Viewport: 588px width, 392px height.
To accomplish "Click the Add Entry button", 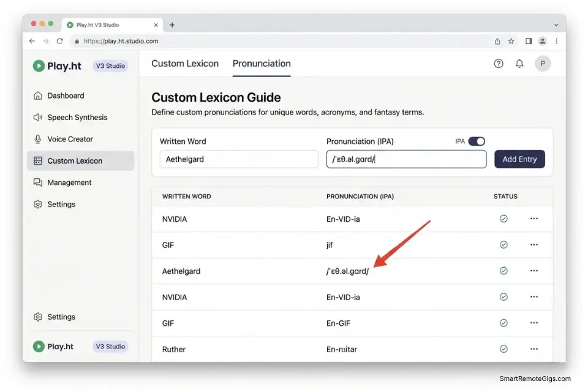I will [519, 159].
